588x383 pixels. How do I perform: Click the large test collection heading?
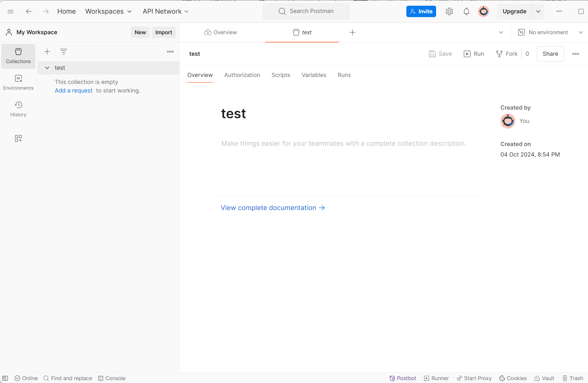234,113
